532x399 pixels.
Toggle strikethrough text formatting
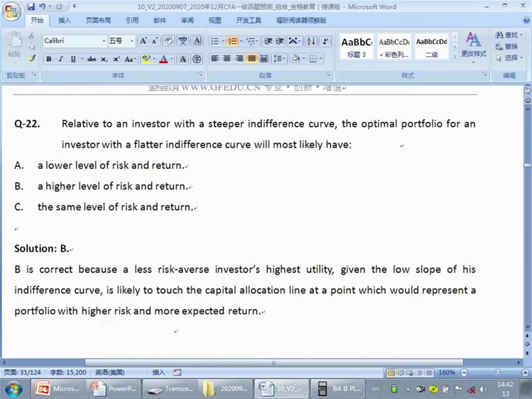(92, 59)
